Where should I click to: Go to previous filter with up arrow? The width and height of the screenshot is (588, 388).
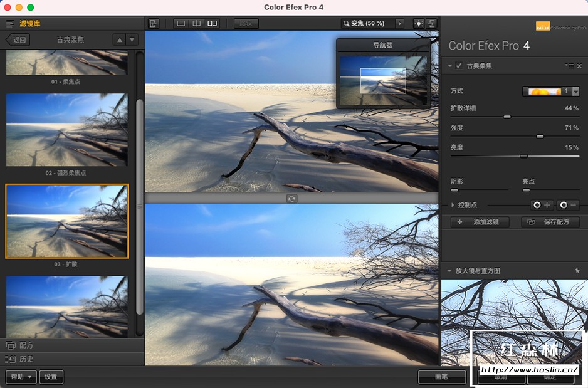pyautogui.click(x=120, y=39)
